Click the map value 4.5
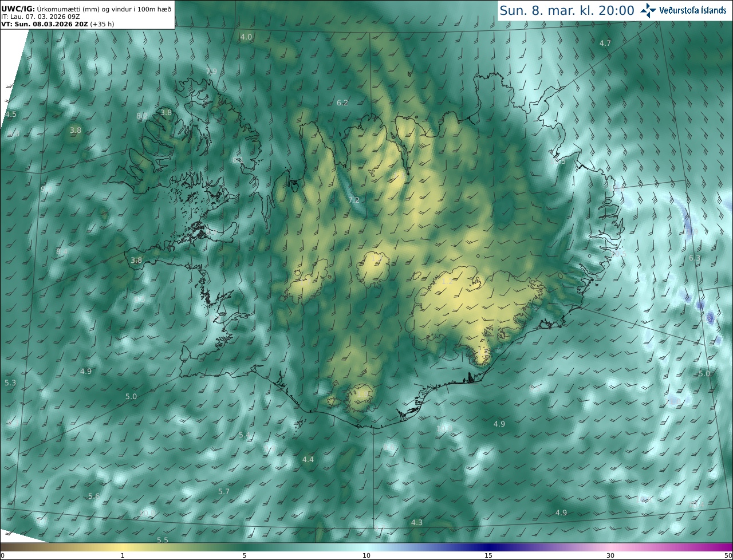Viewport: 733px width, 560px height. [x=11, y=115]
